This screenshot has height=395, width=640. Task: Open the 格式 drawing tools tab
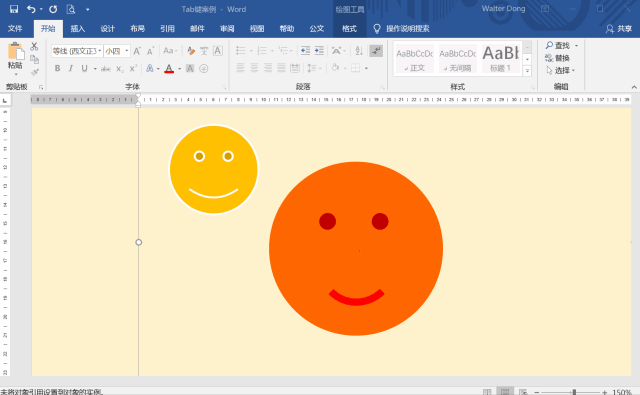coord(349,29)
